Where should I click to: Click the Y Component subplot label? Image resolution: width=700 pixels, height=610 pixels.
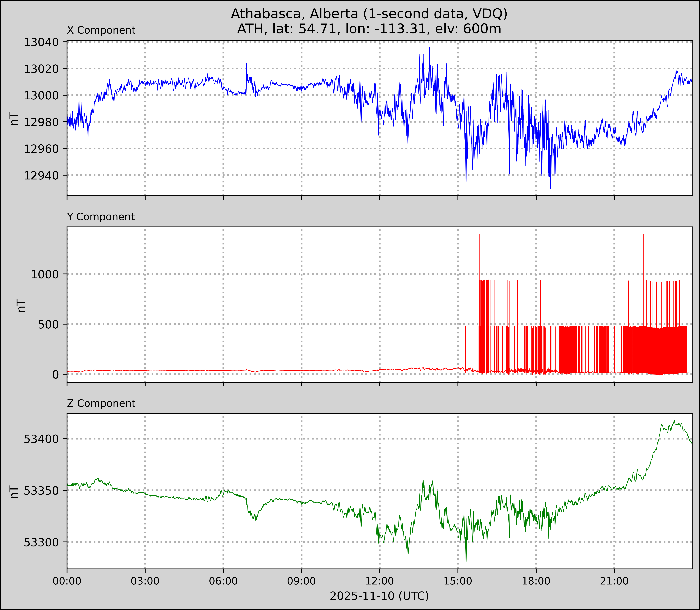101,217
